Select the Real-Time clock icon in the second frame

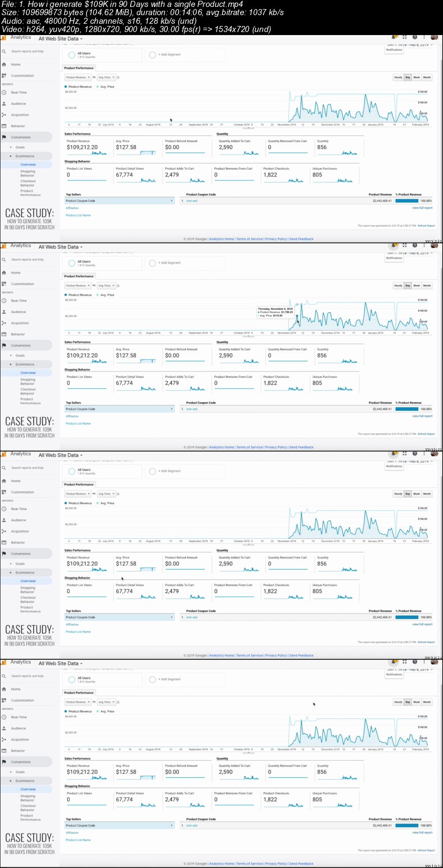click(x=3, y=301)
